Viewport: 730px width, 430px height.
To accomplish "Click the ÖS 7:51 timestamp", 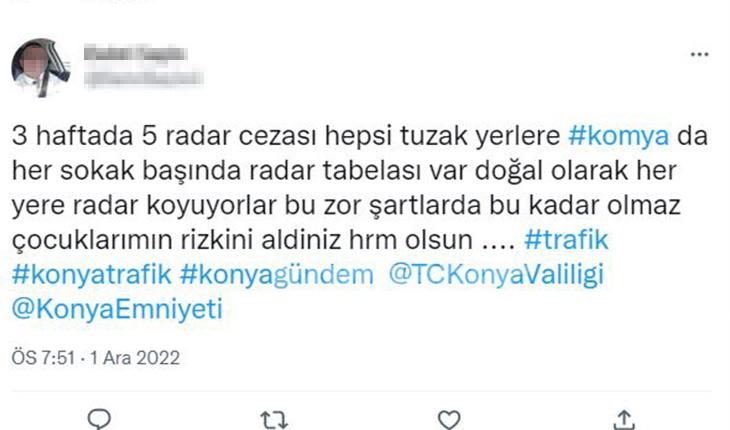I will (43, 358).
